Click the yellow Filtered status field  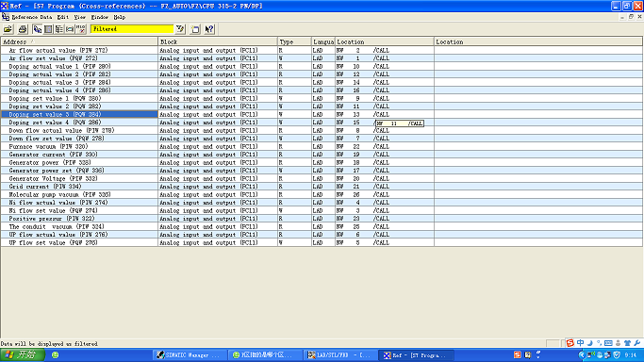pos(132,29)
